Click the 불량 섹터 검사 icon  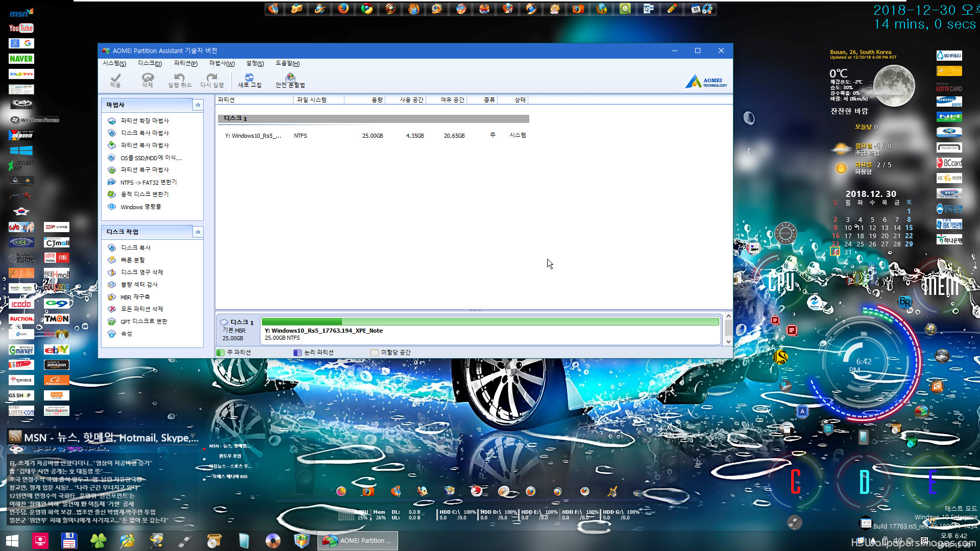coord(112,284)
